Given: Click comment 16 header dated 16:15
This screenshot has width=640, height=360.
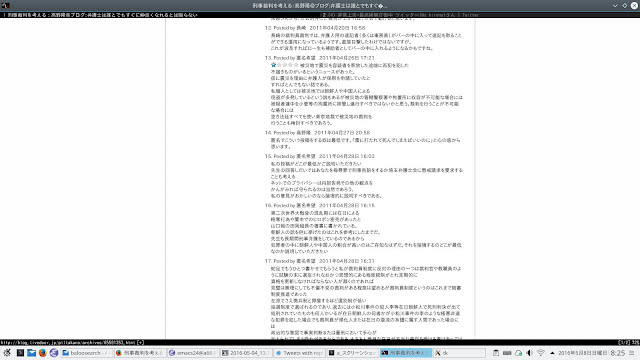Looking at the screenshot, I should coord(320,205).
